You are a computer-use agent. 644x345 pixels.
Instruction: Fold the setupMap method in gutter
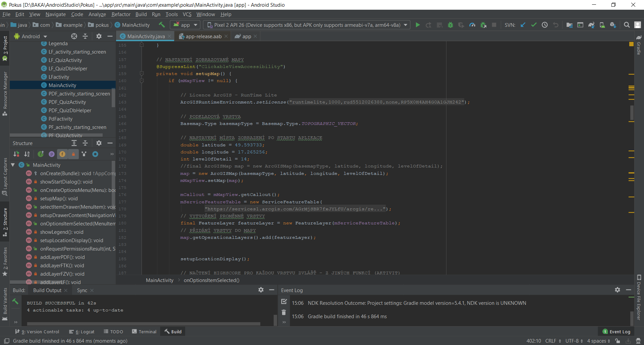click(142, 73)
